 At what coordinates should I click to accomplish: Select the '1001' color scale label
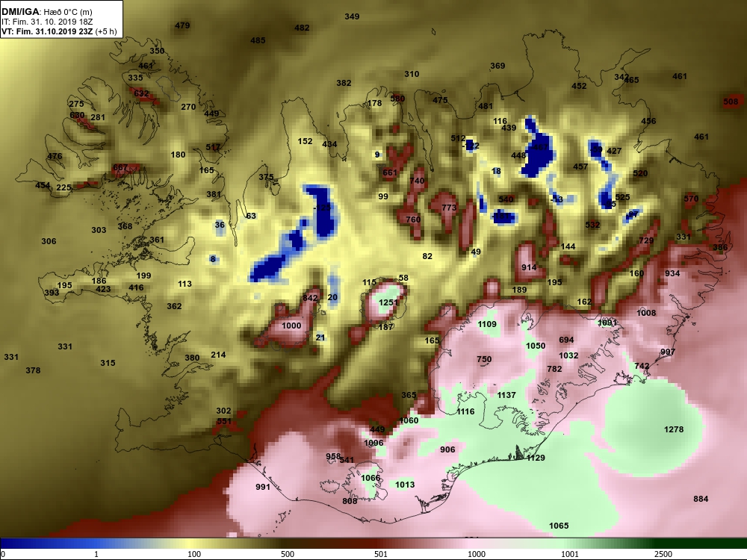click(x=570, y=554)
